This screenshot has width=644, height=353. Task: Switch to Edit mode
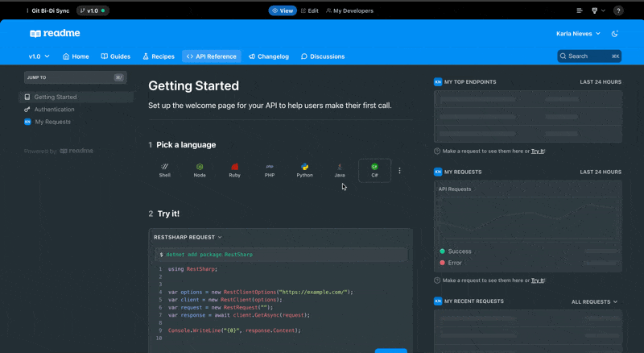coord(310,10)
